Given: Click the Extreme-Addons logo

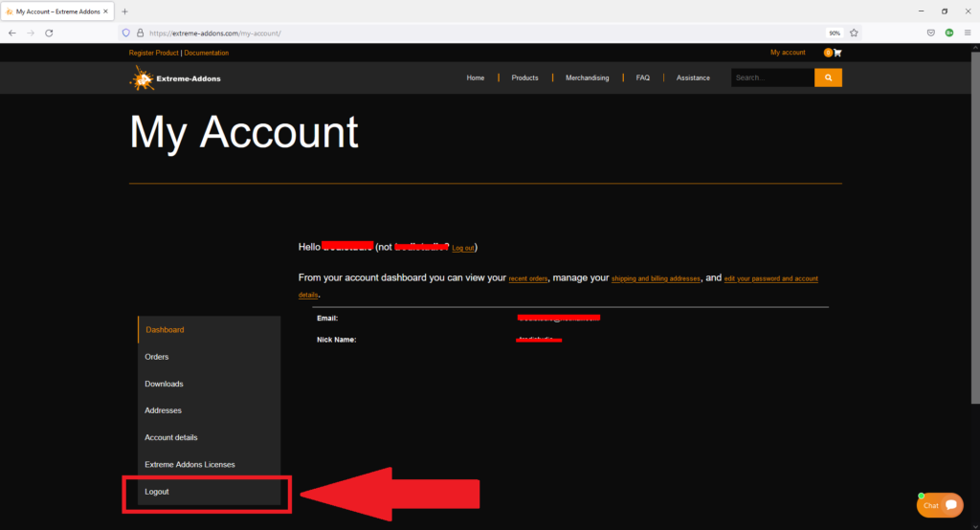Looking at the screenshot, I should [x=175, y=78].
